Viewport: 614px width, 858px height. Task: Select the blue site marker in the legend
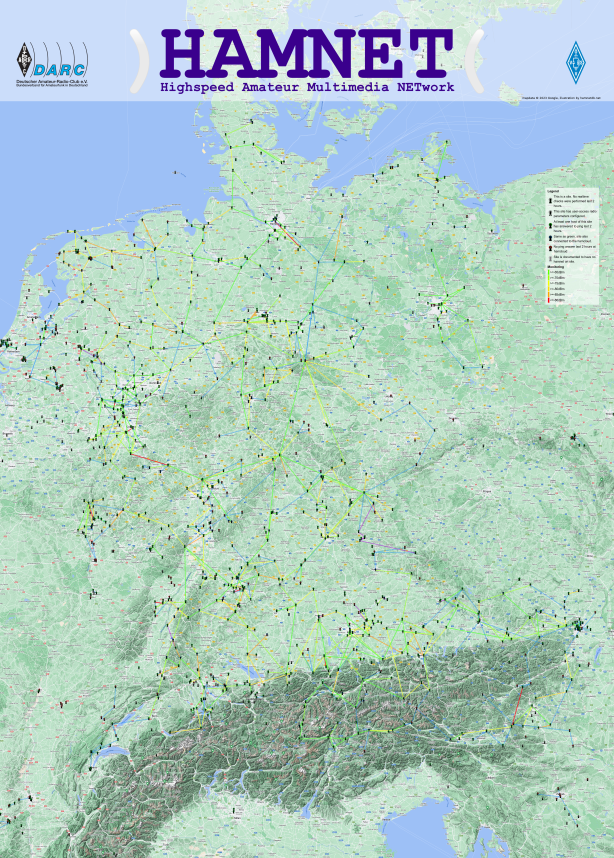tap(551, 238)
